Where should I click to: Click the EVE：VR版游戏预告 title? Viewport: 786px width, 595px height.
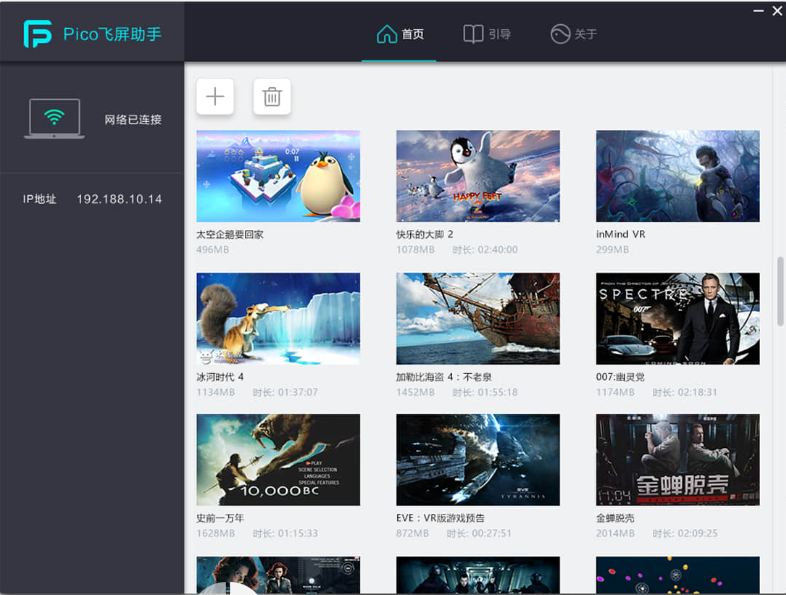pyautogui.click(x=440, y=518)
